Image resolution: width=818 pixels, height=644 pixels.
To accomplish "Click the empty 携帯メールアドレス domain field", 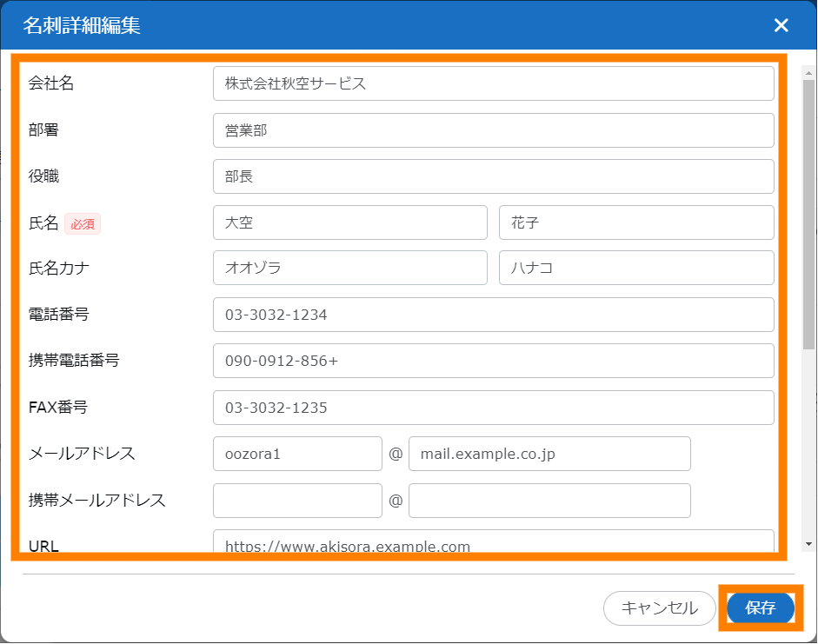I will [549, 501].
